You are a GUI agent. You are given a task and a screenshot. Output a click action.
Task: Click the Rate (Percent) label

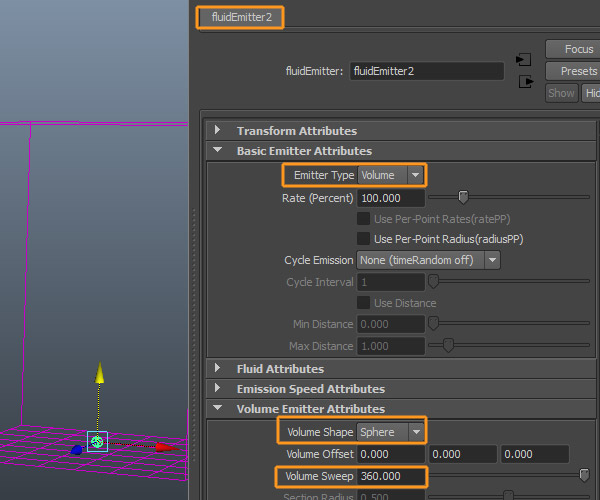[x=317, y=198]
